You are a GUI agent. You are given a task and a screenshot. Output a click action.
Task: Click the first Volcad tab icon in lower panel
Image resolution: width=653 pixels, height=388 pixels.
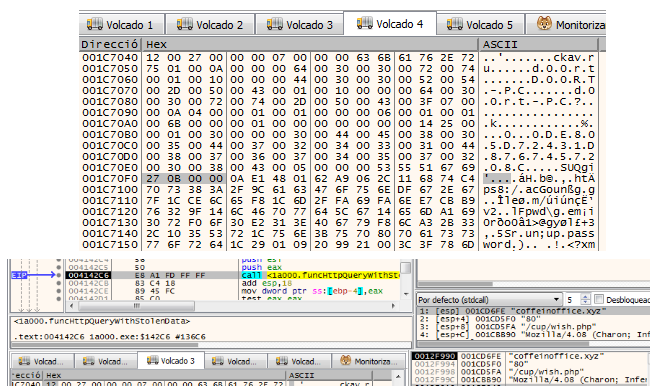point(24,361)
